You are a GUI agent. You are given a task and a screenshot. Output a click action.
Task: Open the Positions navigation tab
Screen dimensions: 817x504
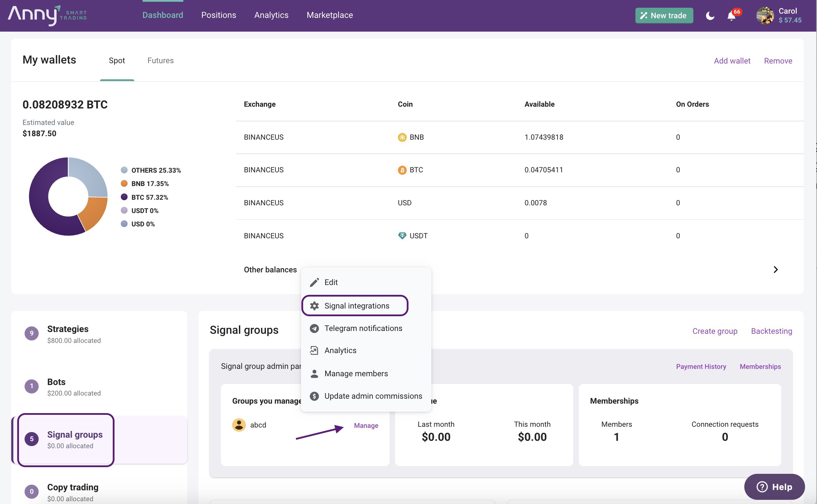(x=218, y=15)
